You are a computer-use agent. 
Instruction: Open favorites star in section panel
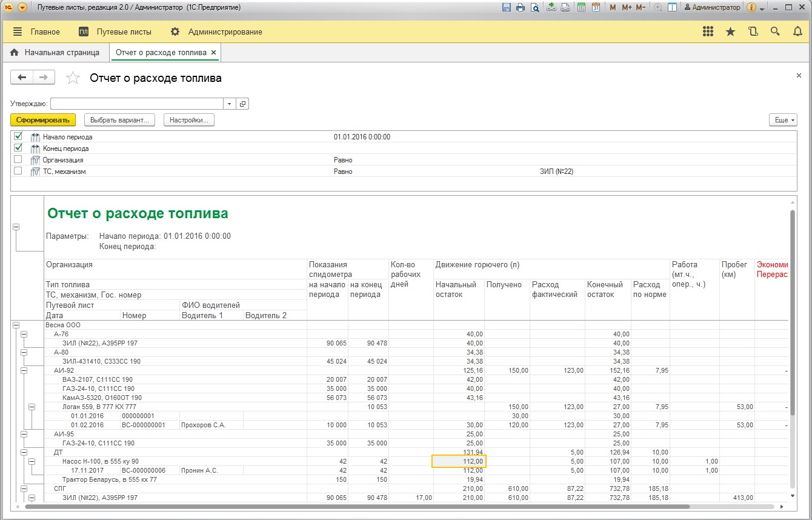730,32
